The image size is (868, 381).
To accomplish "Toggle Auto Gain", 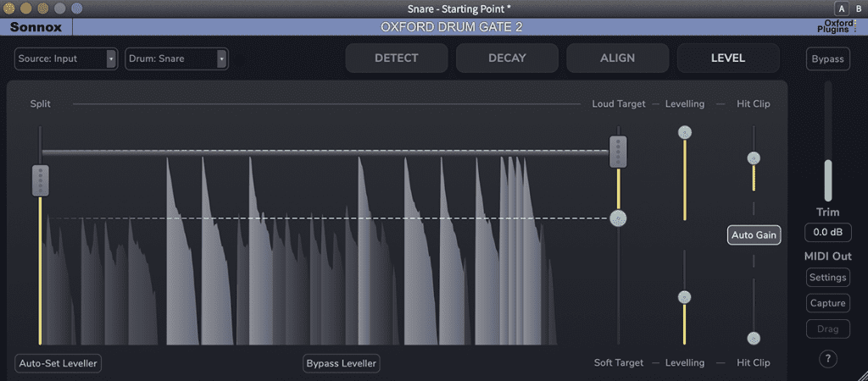I will tap(754, 235).
